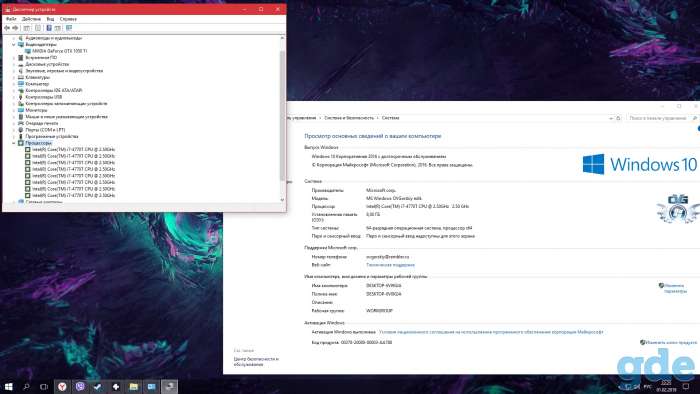The width and height of the screenshot is (700, 394).
Task: Click the Процессоры category label
Action: coord(38,143)
